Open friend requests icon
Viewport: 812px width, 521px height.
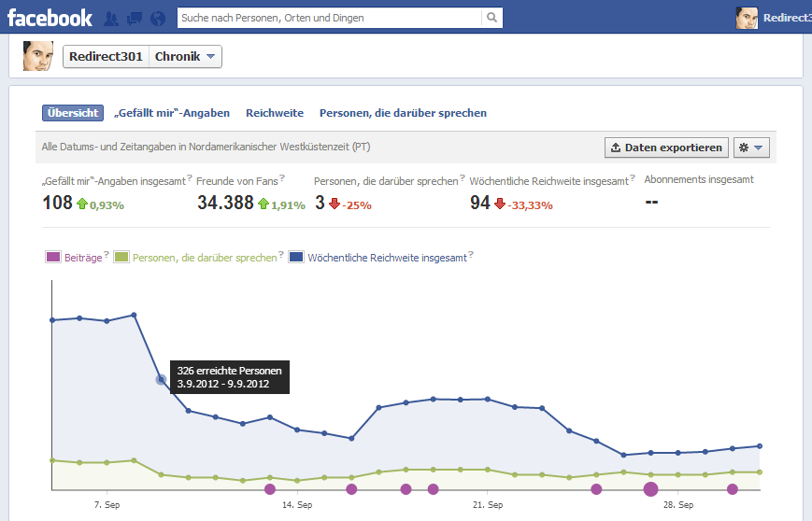point(111,19)
